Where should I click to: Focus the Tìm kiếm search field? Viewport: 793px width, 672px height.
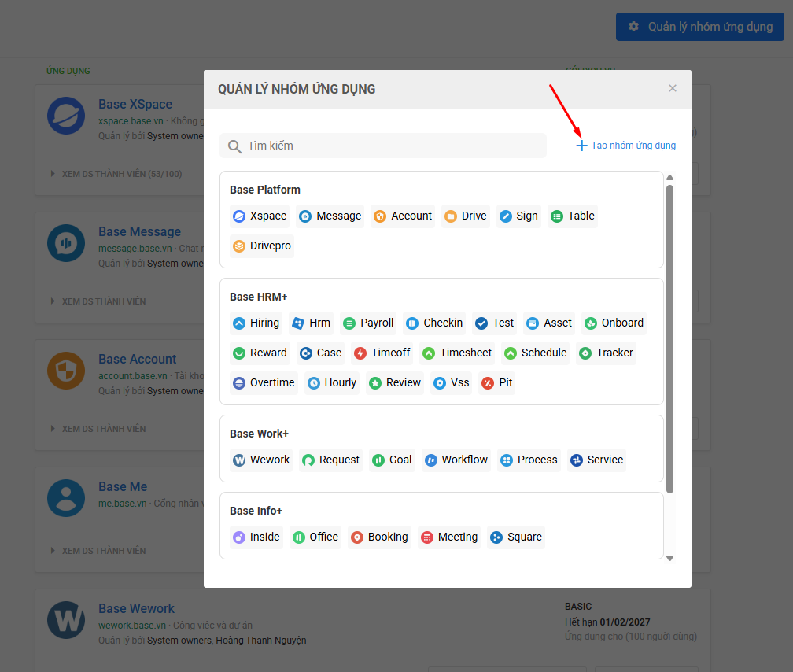(x=383, y=146)
